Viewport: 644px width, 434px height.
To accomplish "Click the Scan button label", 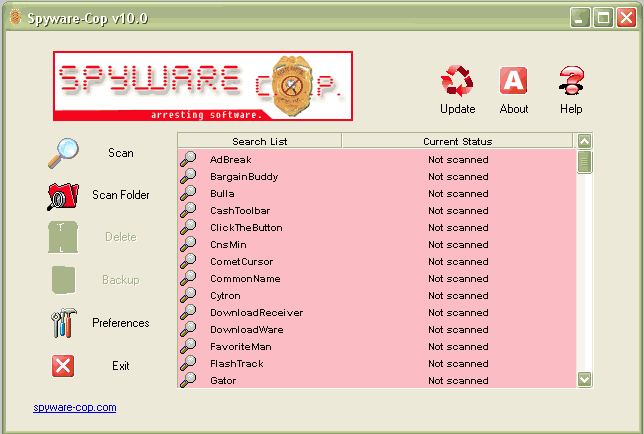I will coord(121,153).
